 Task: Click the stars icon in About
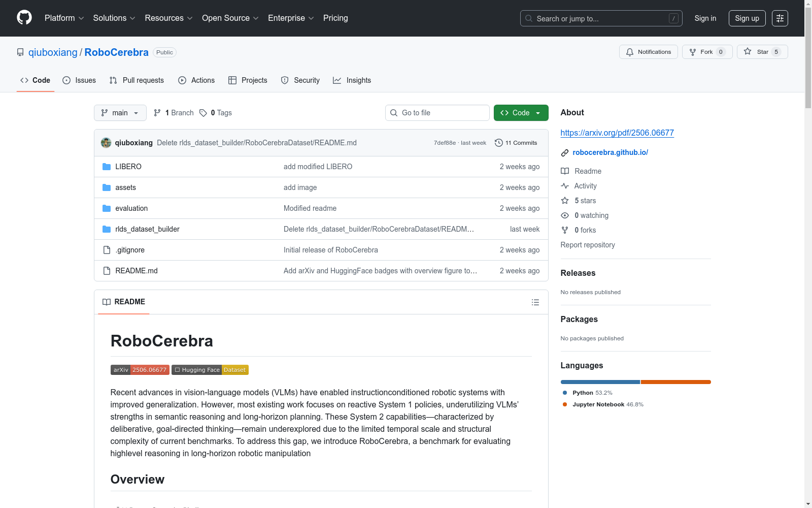(565, 201)
